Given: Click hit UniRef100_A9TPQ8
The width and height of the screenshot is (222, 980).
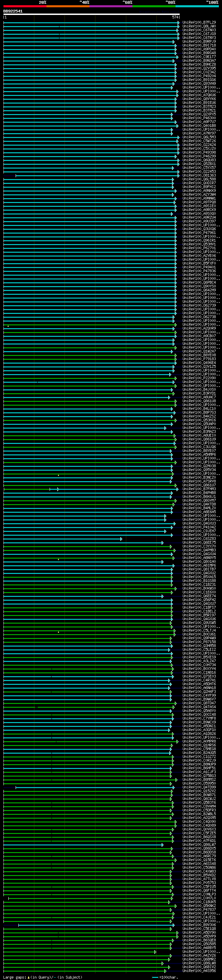Looking at the screenshot, I should [x=199, y=202].
